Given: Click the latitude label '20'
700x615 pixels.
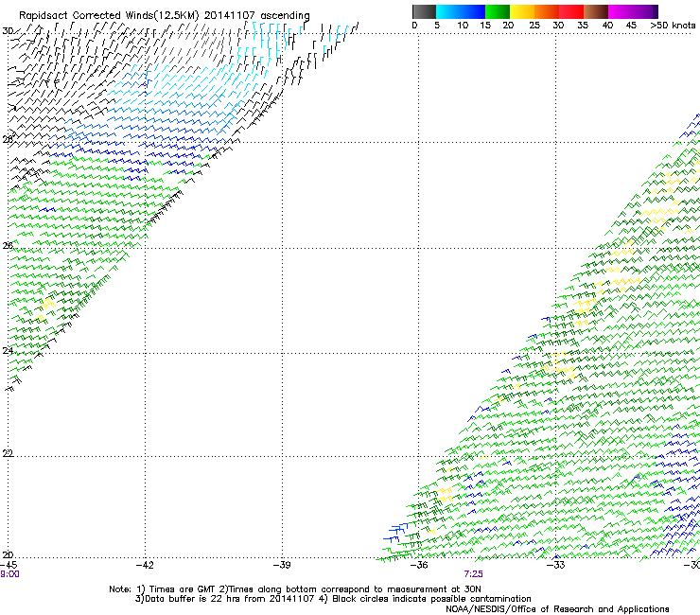Looking at the screenshot, I should (x=8, y=554).
